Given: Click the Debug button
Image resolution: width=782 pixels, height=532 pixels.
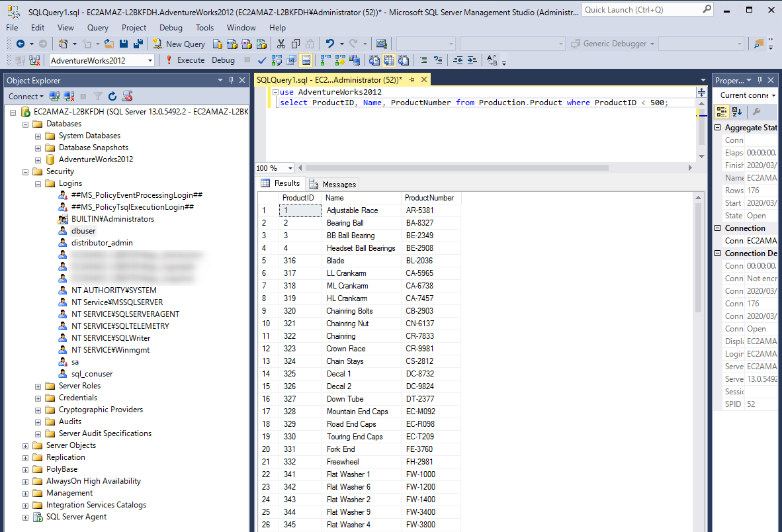Looking at the screenshot, I should (223, 60).
